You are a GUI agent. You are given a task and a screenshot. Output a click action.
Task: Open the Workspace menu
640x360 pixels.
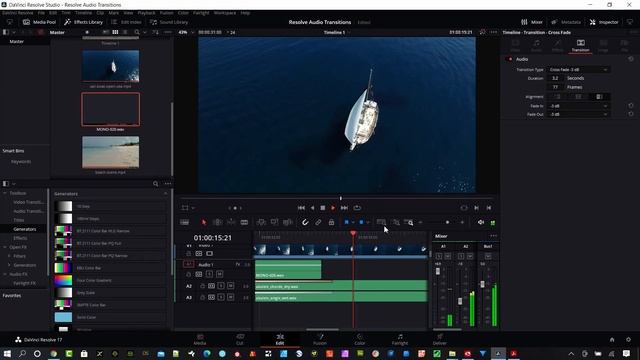(225, 13)
